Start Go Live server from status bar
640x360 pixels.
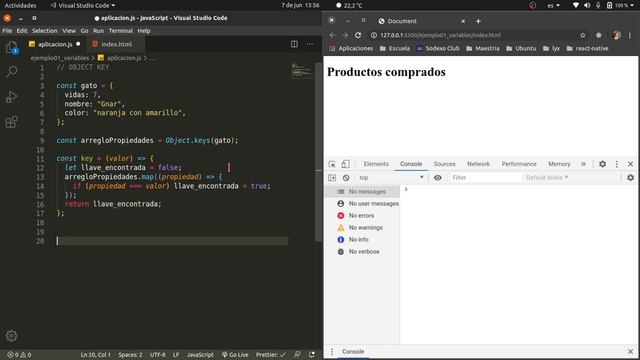click(x=235, y=355)
